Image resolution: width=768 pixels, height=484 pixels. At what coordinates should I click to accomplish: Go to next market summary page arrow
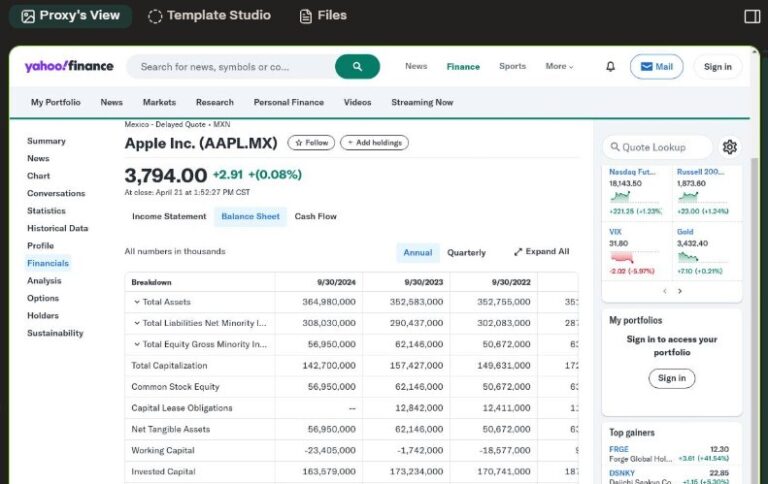pos(680,291)
